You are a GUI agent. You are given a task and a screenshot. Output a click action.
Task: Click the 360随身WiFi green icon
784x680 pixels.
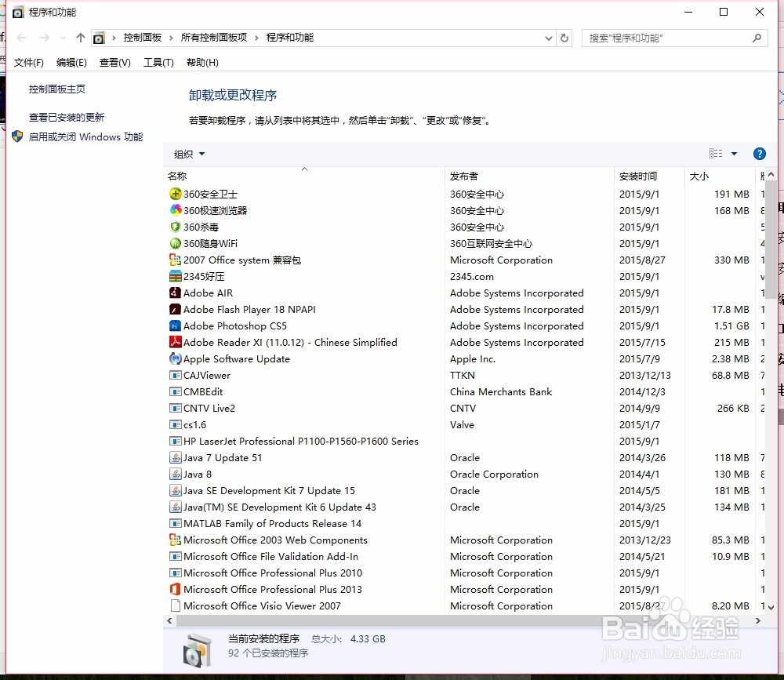[x=175, y=243]
